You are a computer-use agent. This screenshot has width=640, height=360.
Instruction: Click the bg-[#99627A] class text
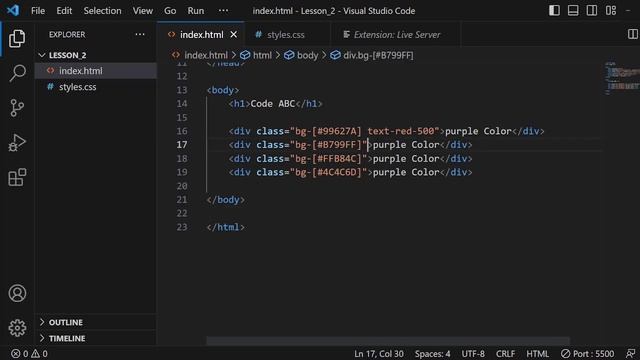328,131
